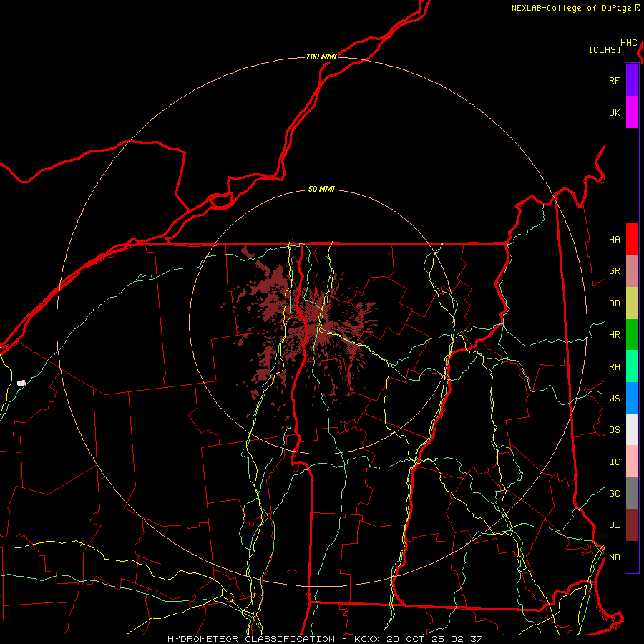Click the ND legend label
This screenshot has width=644, height=644.
pos(614,557)
